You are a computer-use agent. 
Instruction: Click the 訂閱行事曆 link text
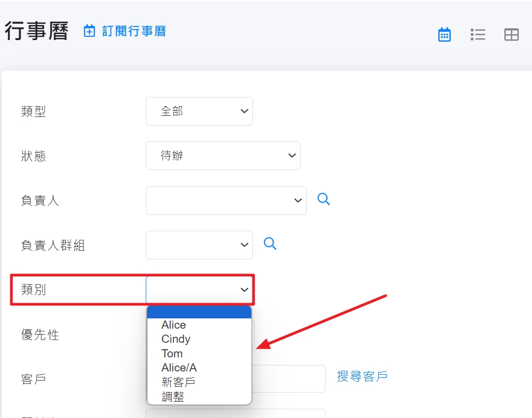point(134,31)
